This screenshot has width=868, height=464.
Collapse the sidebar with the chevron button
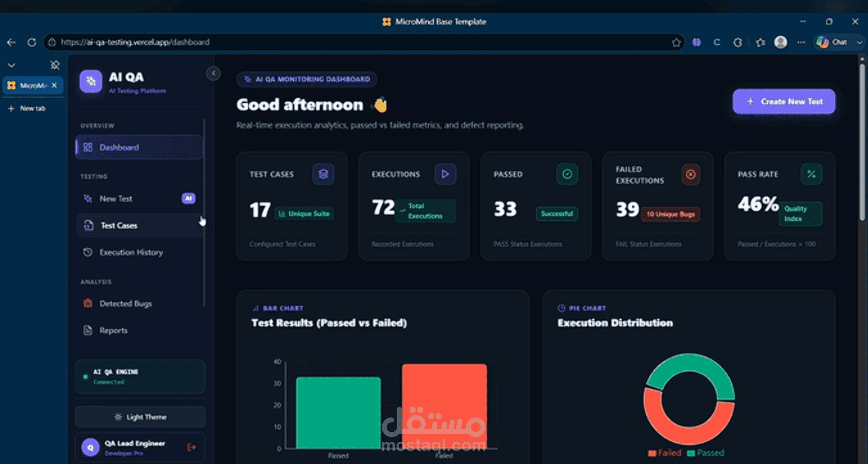(x=213, y=73)
